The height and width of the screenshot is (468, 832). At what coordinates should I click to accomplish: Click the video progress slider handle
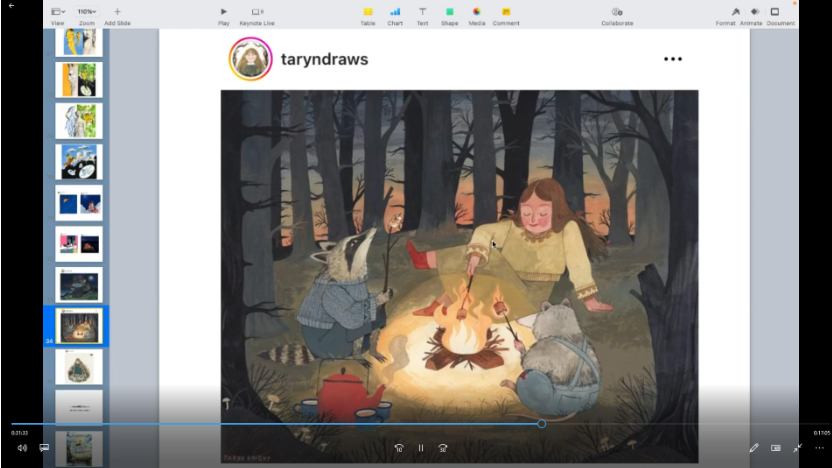coord(541,423)
